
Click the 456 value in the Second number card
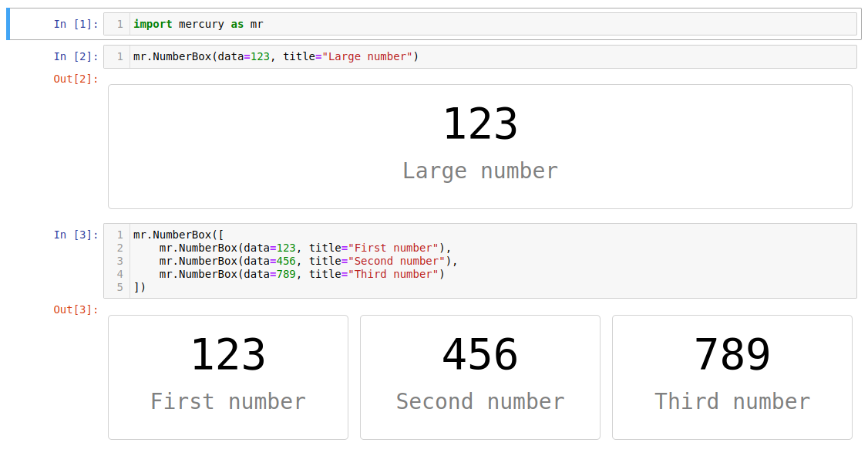coord(479,353)
